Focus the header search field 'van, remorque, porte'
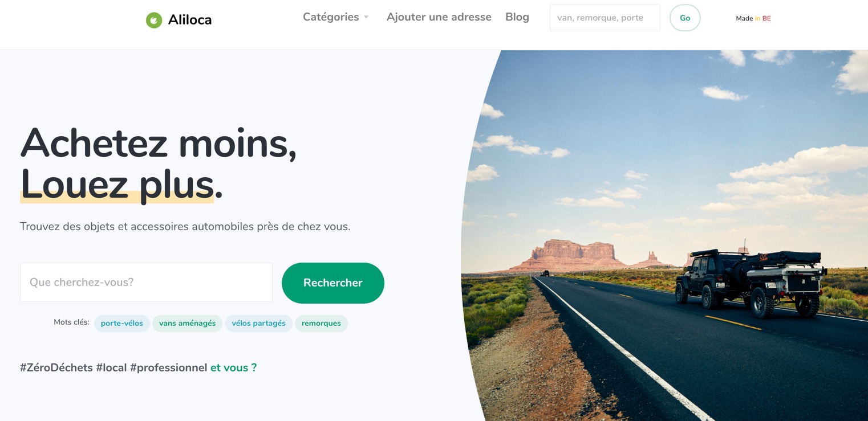This screenshot has width=868, height=421. click(605, 18)
